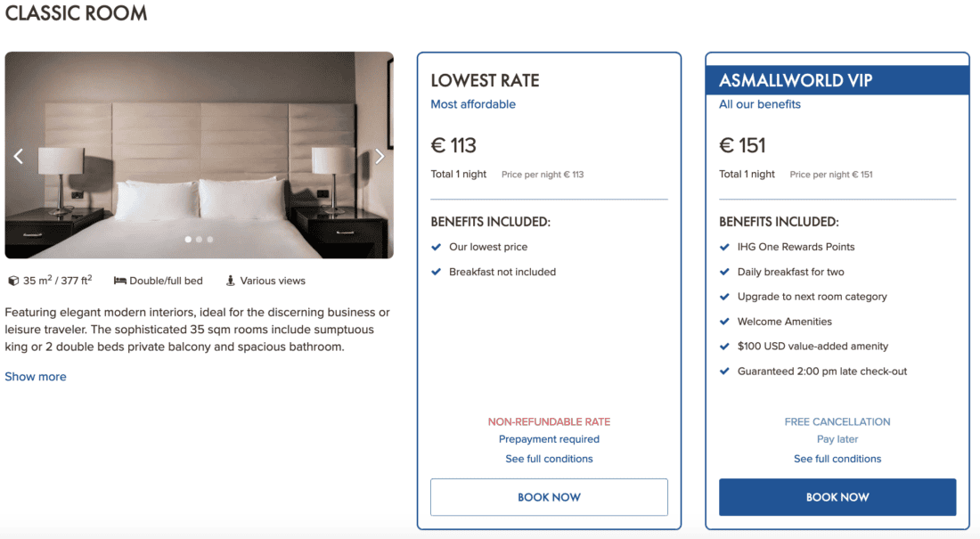Expand room description with Show more
The width and height of the screenshot is (980, 539).
(36, 377)
